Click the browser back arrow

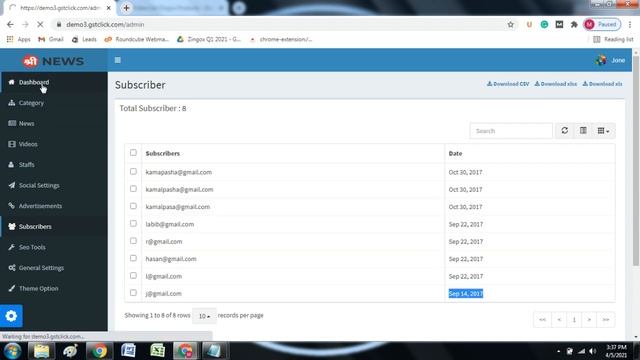(10, 24)
